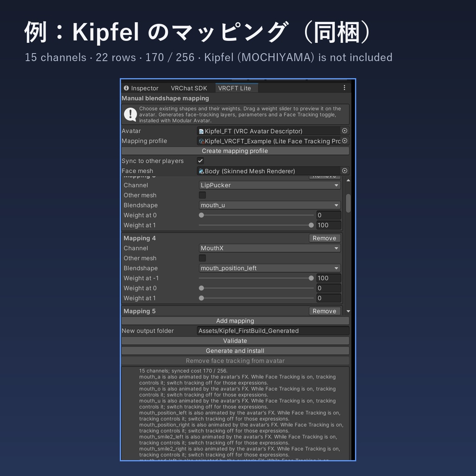Click Weight at 1 value field in Mapping 4
The width and height of the screenshot is (476, 476).
pos(329,298)
